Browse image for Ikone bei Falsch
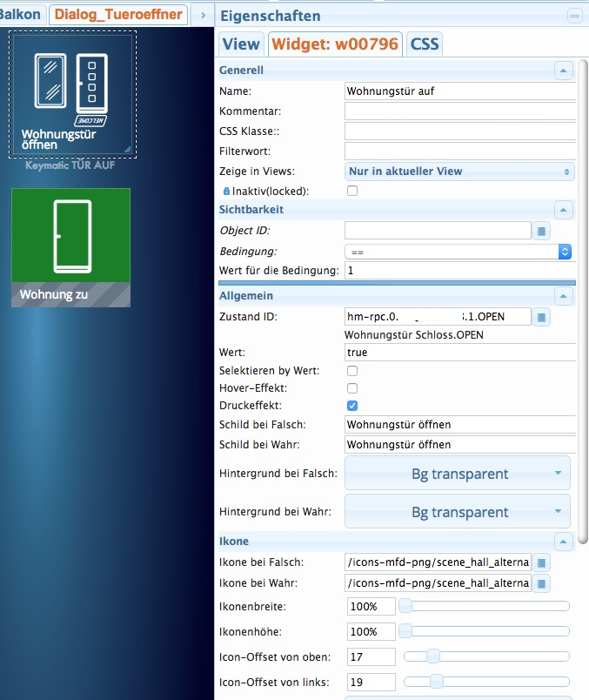This screenshot has width=589, height=700. [541, 562]
